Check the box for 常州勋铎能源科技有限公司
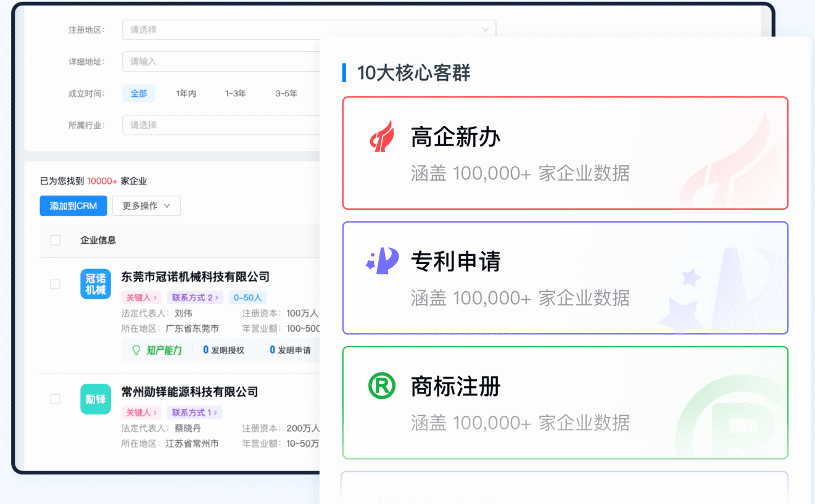This screenshot has width=815, height=504. tap(55, 399)
